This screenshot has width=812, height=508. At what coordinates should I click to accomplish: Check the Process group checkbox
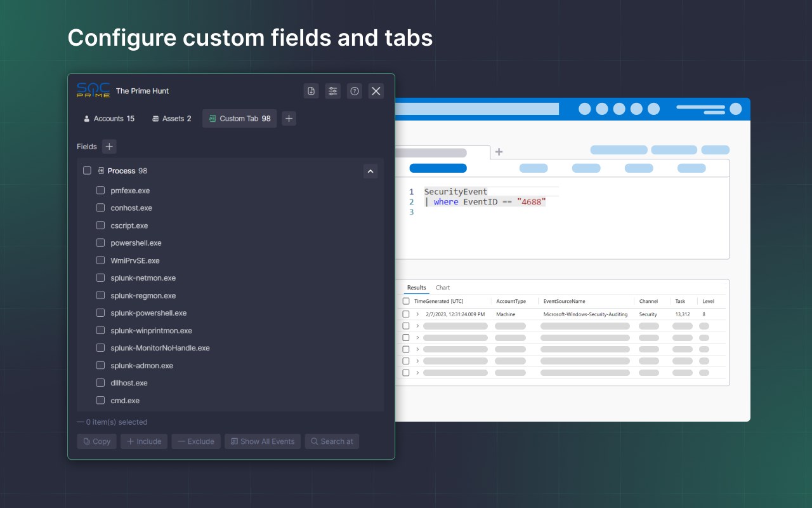click(x=88, y=171)
